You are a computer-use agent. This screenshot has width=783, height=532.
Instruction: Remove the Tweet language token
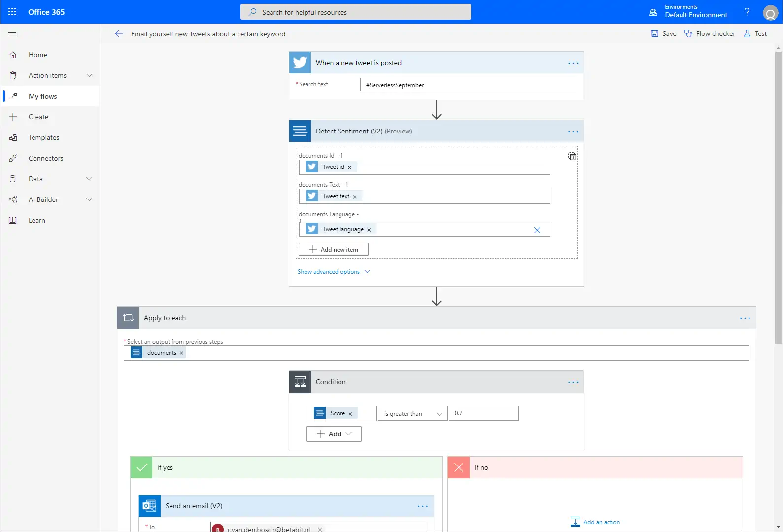[x=369, y=230]
